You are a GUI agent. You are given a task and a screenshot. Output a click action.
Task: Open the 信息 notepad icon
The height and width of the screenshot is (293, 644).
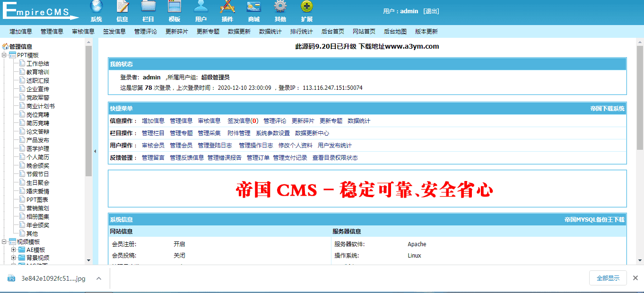pos(122,6)
